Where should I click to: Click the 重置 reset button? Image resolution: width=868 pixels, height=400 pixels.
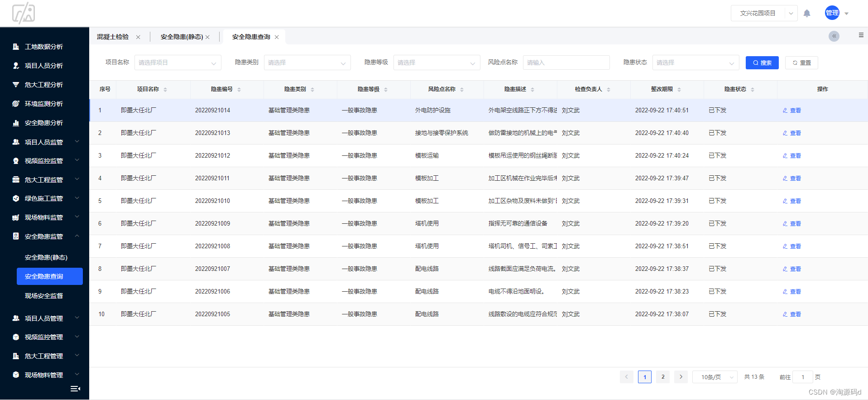(x=801, y=63)
